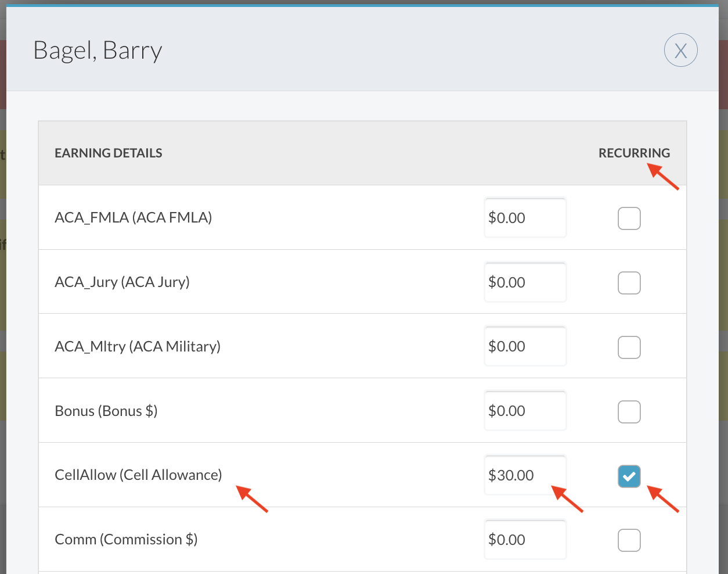Uncheck recurring for Cell Allowance

tap(629, 476)
